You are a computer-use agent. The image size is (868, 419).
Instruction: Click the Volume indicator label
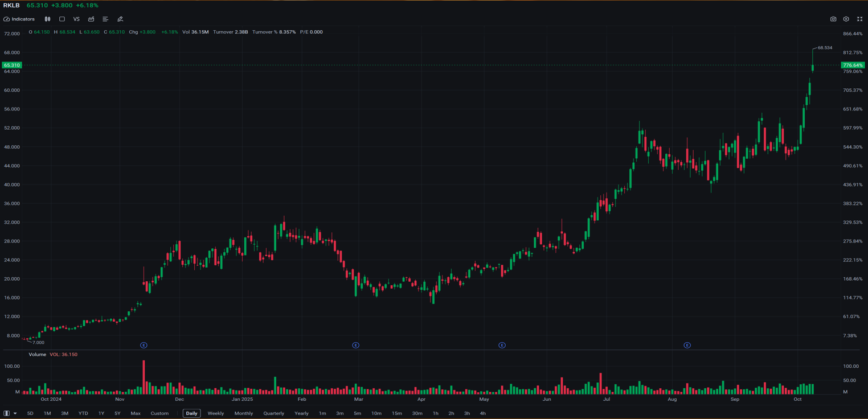click(38, 355)
